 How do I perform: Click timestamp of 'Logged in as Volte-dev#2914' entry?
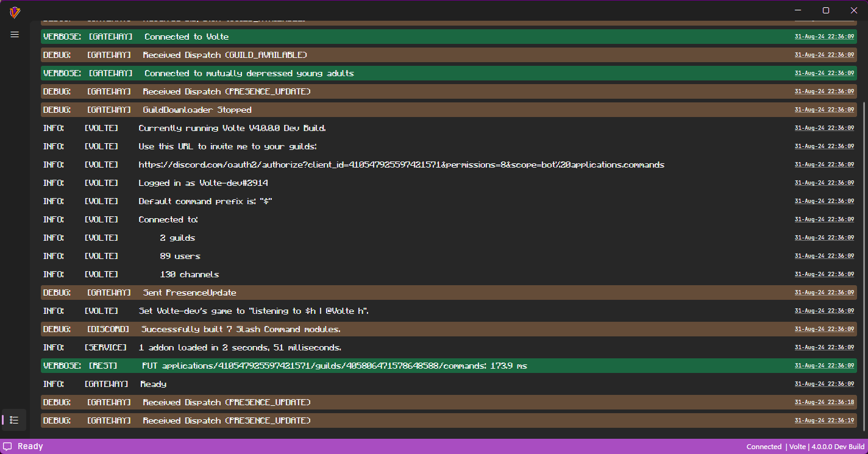point(824,183)
